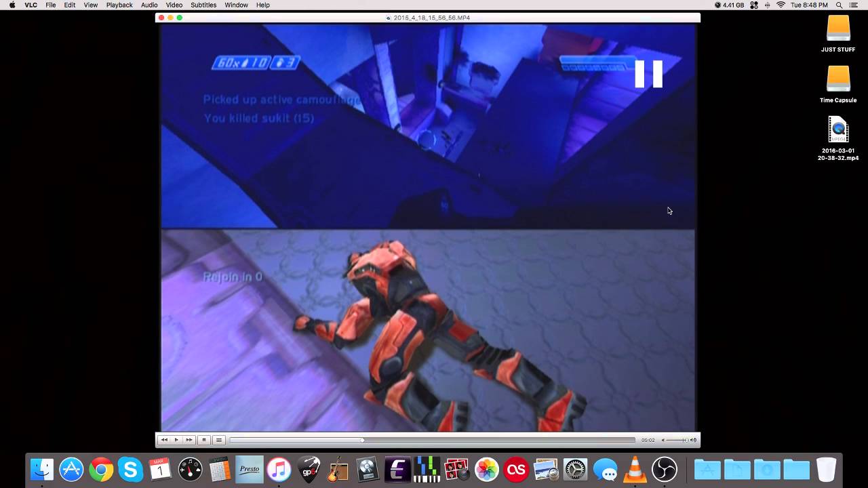The width and height of the screenshot is (868, 488).
Task: Open the Video menu
Action: coord(174,5)
